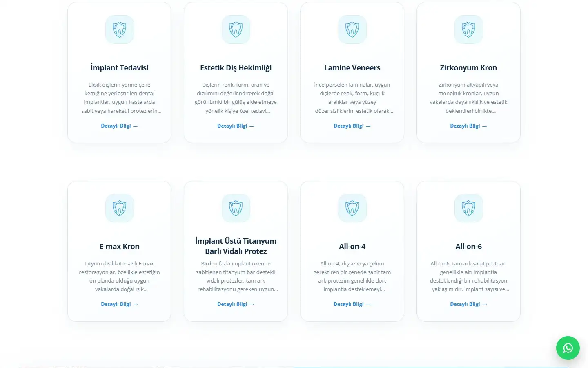588x368 pixels.
Task: Follow Detaylı Bilgi link under Estetik Diş Hekimliği
Action: coord(236,126)
